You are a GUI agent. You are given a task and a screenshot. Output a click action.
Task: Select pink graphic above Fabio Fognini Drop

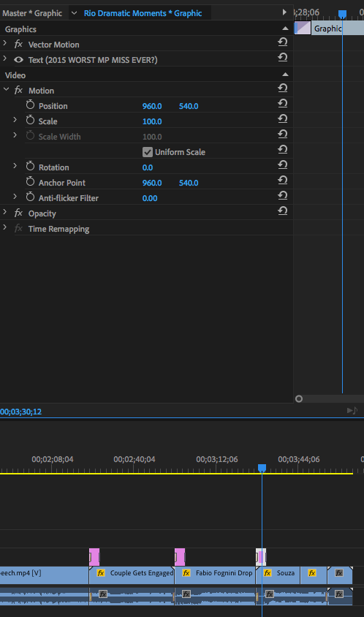click(180, 557)
